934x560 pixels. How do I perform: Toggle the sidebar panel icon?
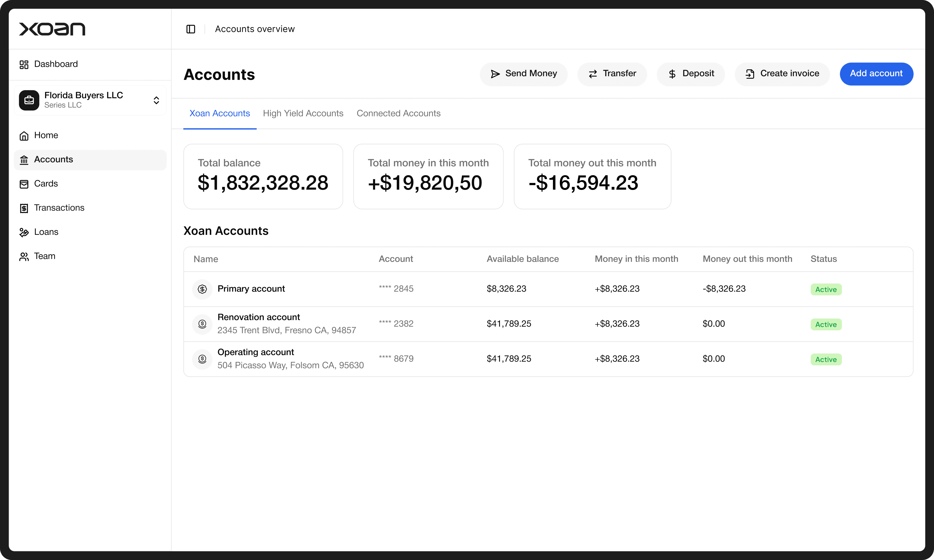tap(191, 29)
